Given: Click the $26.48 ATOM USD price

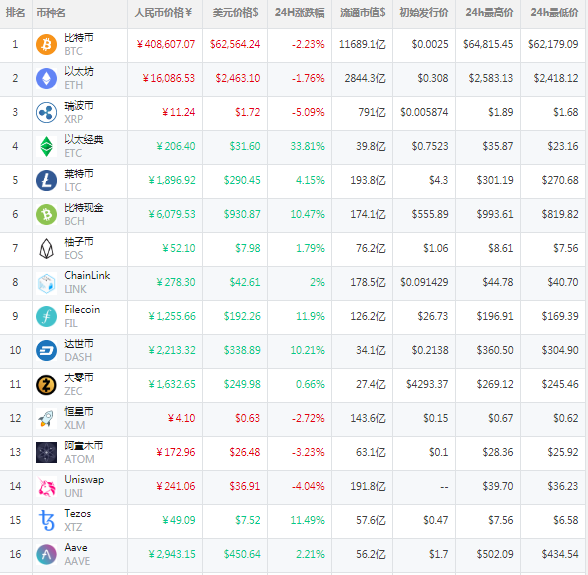Looking at the screenshot, I should (245, 452).
